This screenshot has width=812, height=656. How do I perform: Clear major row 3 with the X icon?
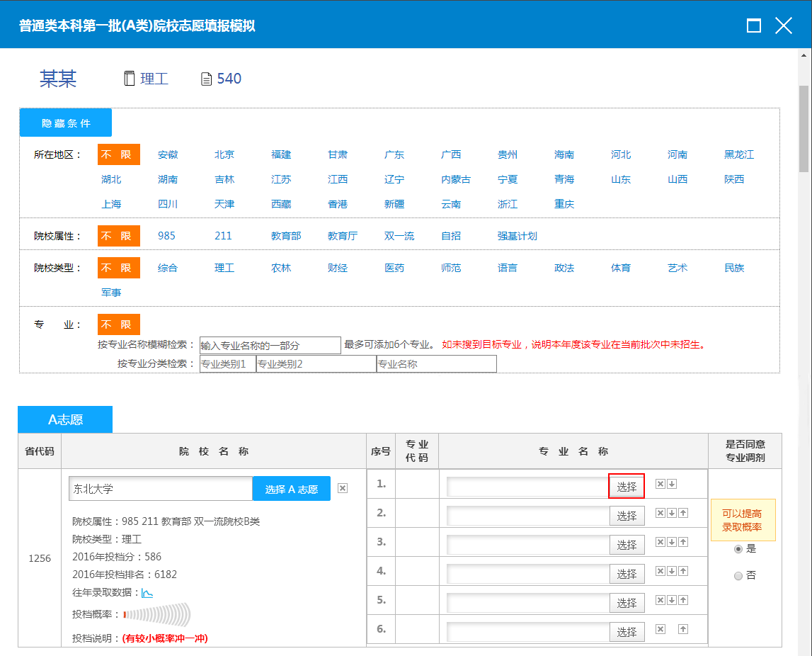660,542
